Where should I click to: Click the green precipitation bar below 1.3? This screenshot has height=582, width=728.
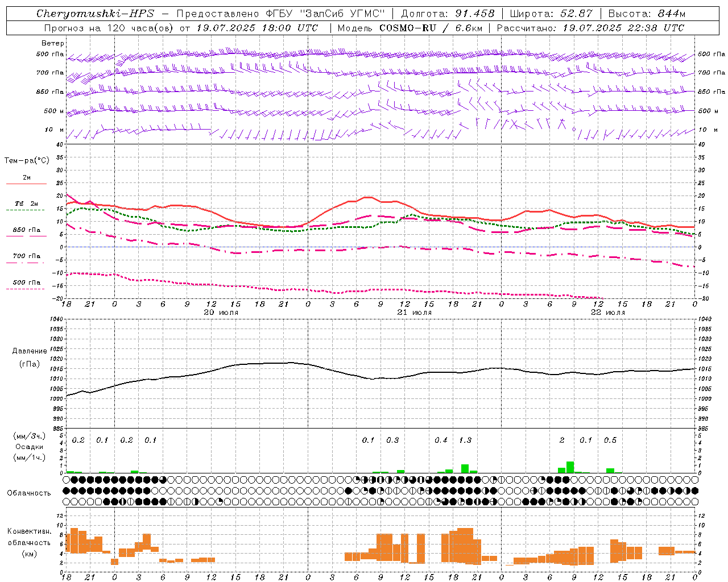click(x=465, y=468)
